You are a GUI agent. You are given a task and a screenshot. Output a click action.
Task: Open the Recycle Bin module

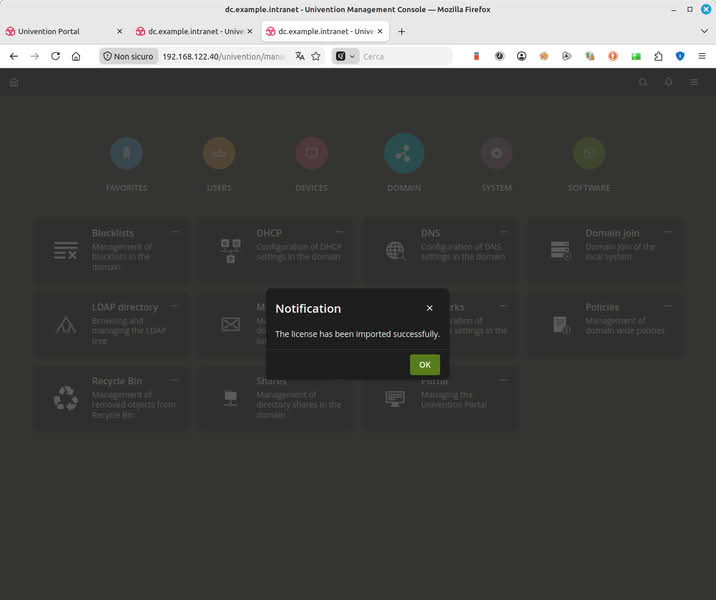pos(111,399)
